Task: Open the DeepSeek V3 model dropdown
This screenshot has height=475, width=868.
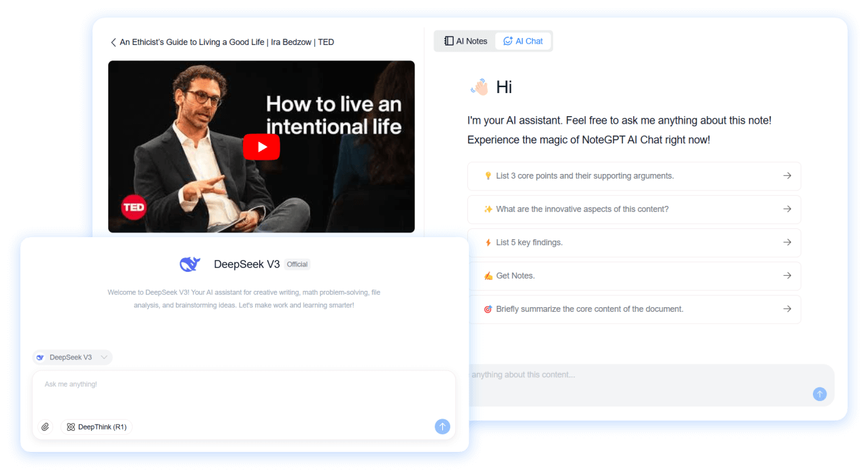Action: pos(72,357)
